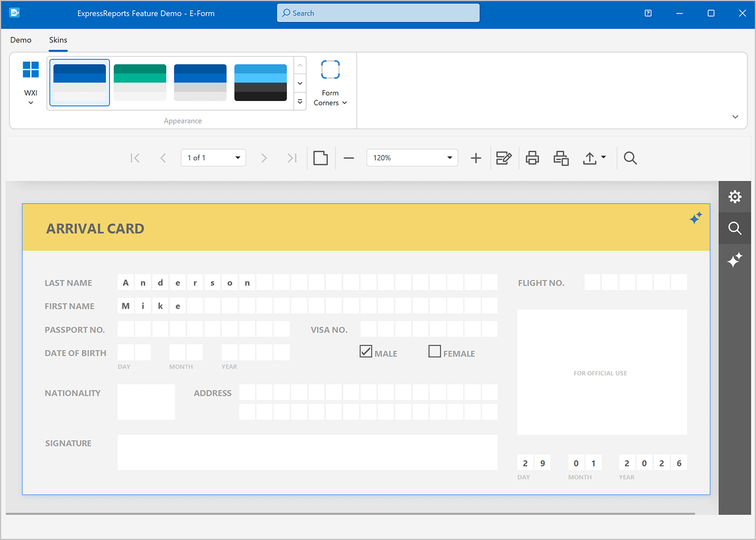Viewport: 756px width, 540px height.
Task: Expand the Form Corners dropdown
Action: pos(345,103)
